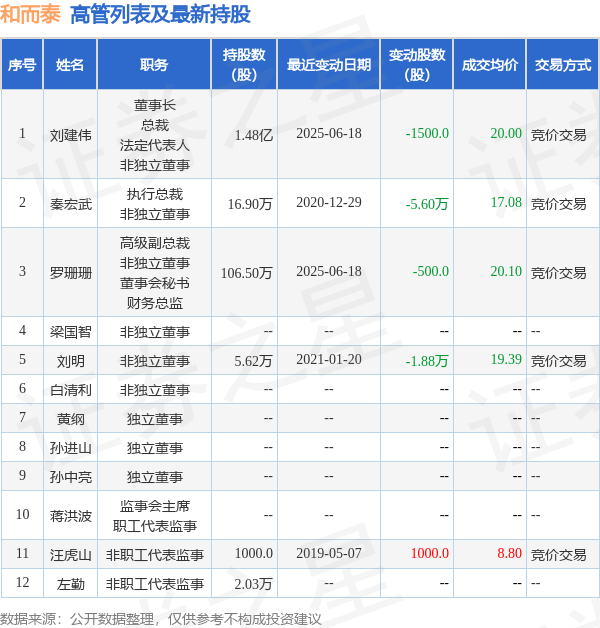Click the average price 20.00
600x628 pixels.
click(506, 133)
